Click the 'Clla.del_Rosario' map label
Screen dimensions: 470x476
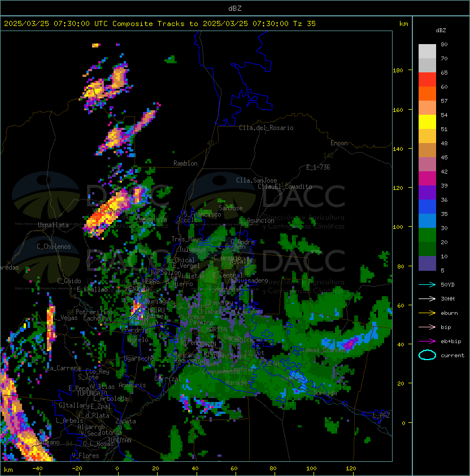tap(266, 128)
